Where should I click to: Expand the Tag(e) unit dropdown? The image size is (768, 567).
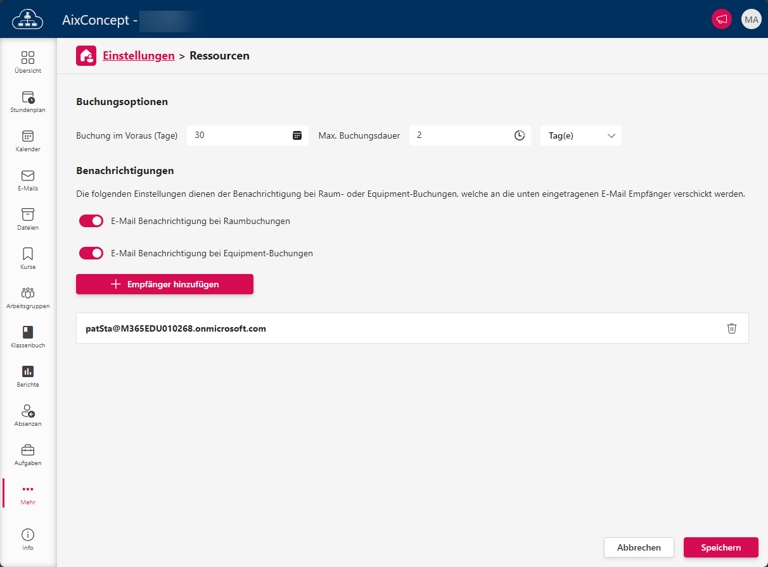pos(580,135)
